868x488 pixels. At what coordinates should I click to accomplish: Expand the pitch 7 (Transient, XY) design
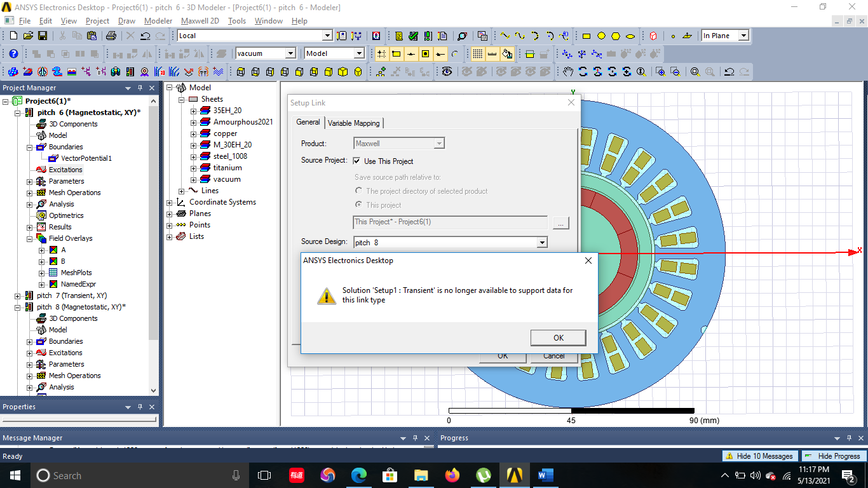tap(17, 295)
